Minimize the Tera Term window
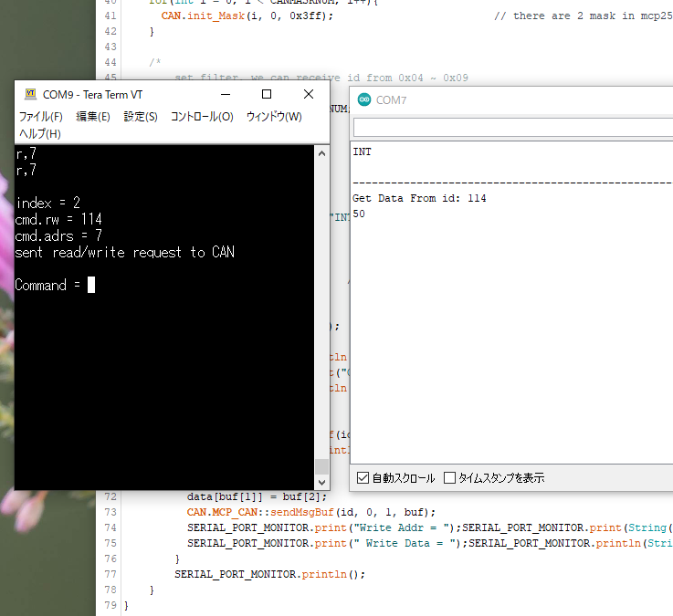The image size is (673, 616). (x=226, y=94)
